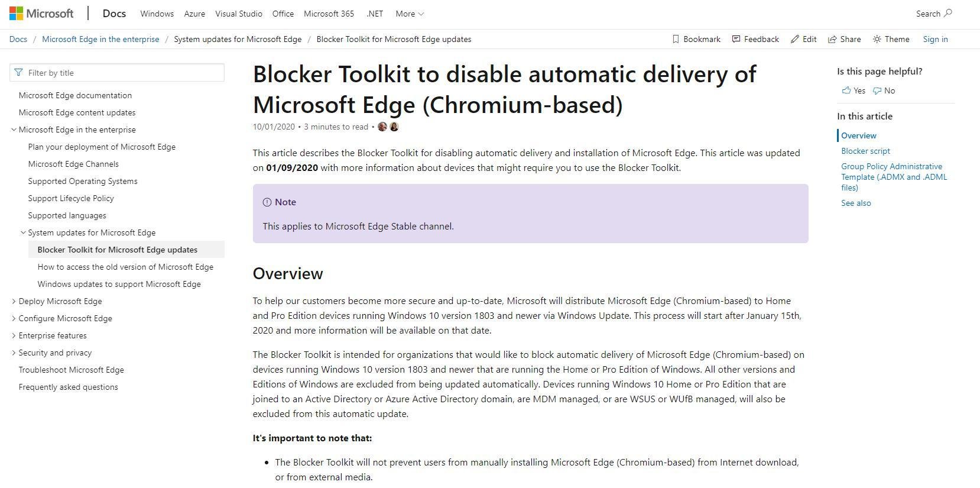Open the Visual Studio menu item
This screenshot has height=488, width=980.
[x=239, y=14]
